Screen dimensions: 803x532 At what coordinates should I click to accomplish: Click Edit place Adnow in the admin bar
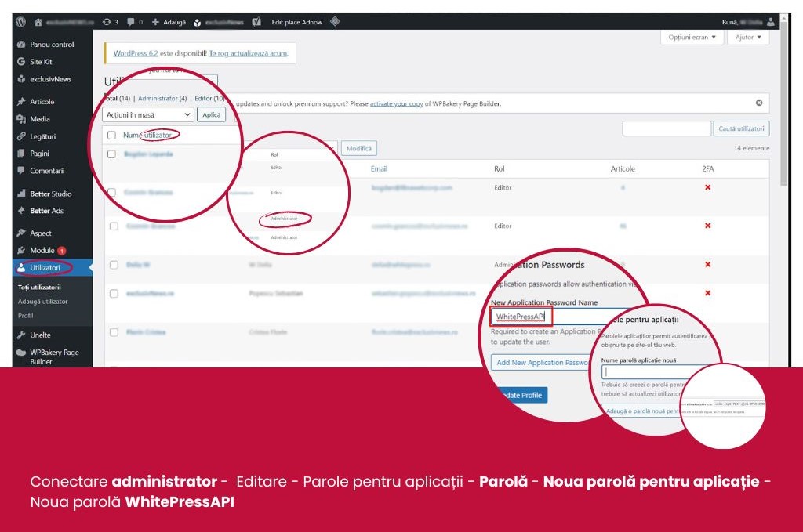coord(297,22)
